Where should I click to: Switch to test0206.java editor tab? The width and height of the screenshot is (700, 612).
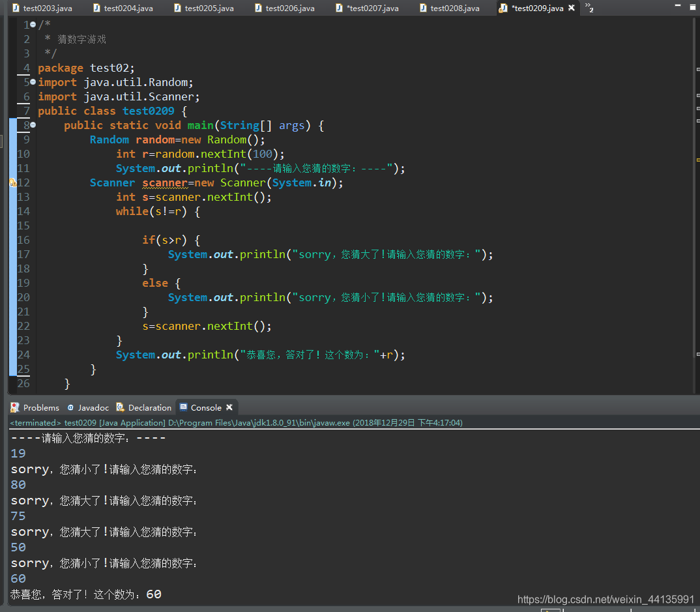pos(285,8)
